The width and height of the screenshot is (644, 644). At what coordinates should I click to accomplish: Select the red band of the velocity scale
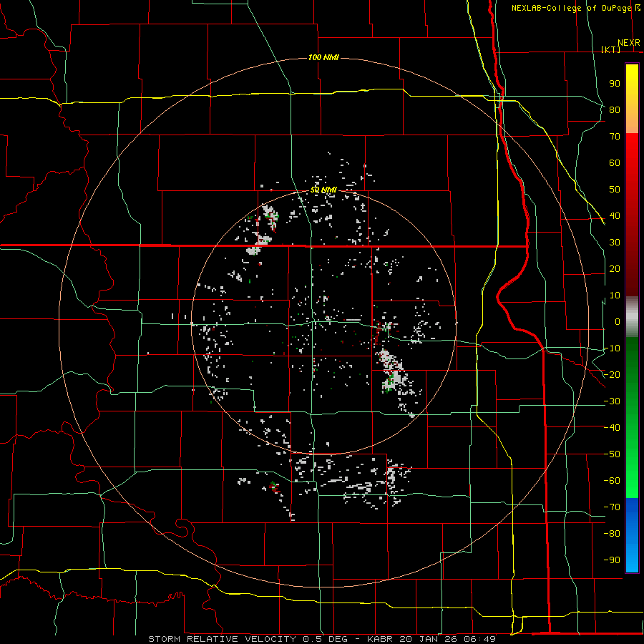(x=632, y=215)
